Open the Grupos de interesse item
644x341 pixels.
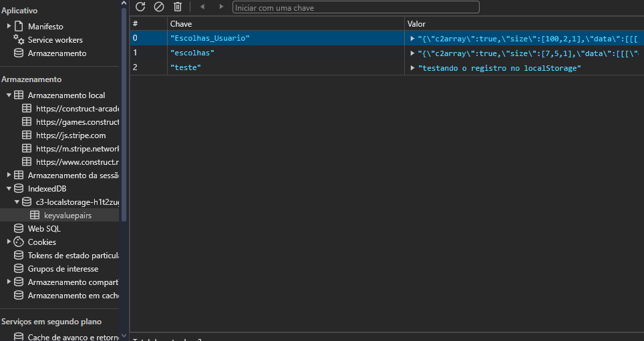click(63, 269)
